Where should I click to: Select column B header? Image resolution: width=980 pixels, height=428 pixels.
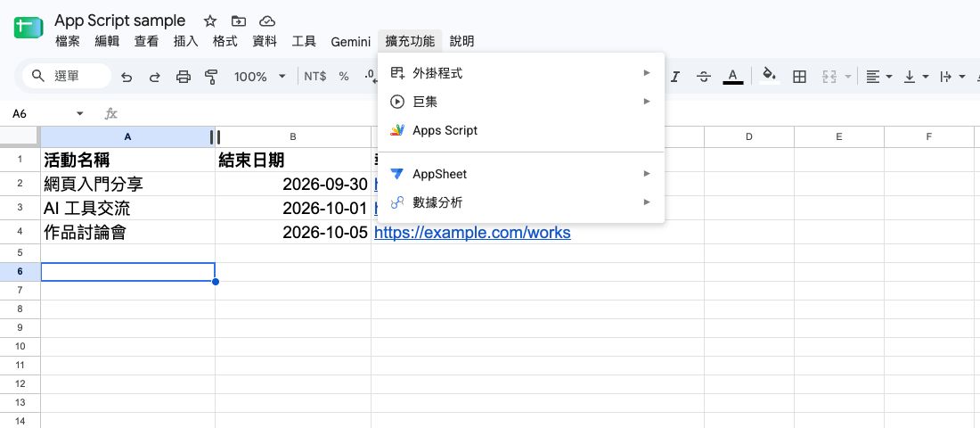coord(293,137)
